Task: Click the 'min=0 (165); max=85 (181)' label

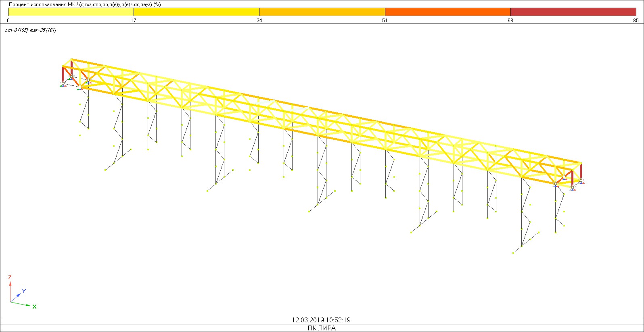Action: tap(31, 30)
